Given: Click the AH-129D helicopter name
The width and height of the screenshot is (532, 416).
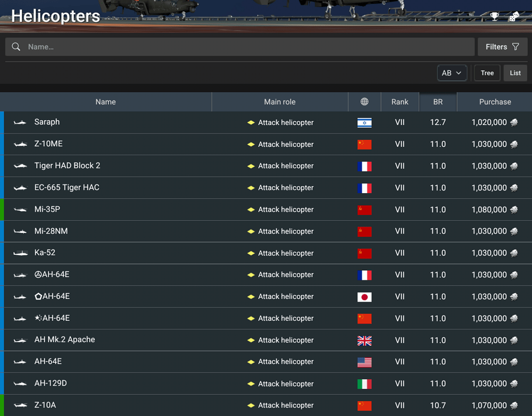Looking at the screenshot, I should 51,383.
